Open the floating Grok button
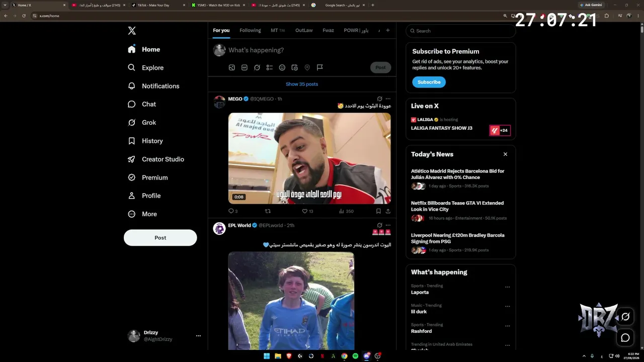 pos(625,317)
